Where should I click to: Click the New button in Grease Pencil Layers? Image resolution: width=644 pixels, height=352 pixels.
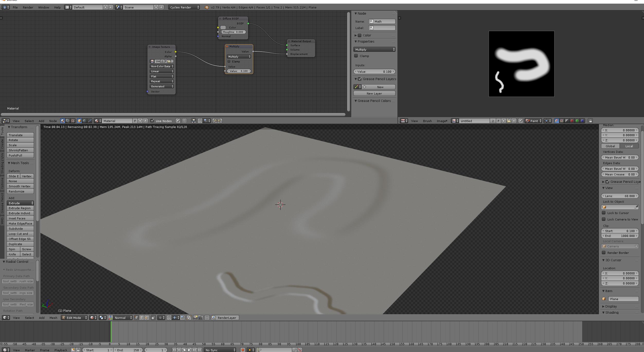point(379,87)
